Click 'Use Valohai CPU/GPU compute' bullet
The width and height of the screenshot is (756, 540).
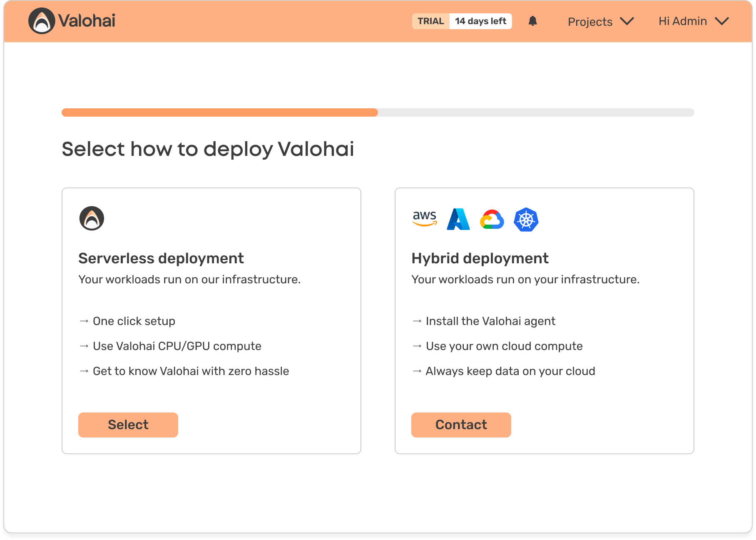(170, 346)
